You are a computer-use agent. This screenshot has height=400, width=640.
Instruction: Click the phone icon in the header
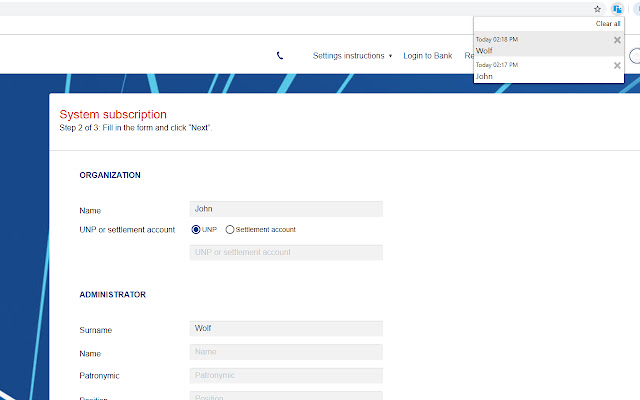click(280, 56)
